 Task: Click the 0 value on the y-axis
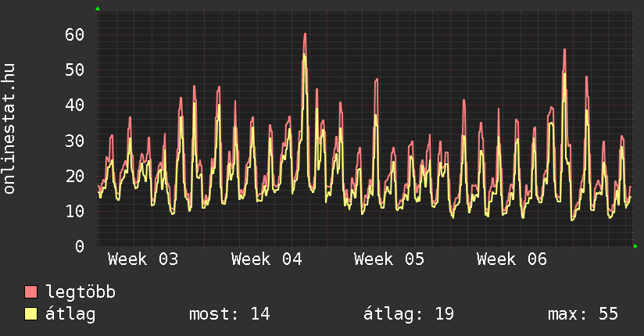[79, 247]
